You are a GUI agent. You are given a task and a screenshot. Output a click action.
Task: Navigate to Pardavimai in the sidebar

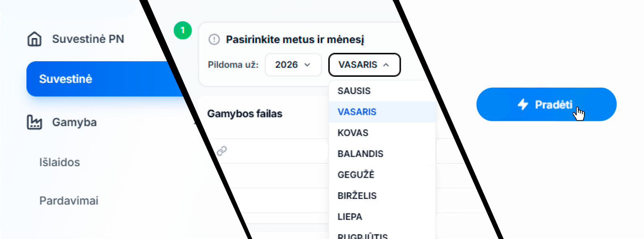click(69, 201)
